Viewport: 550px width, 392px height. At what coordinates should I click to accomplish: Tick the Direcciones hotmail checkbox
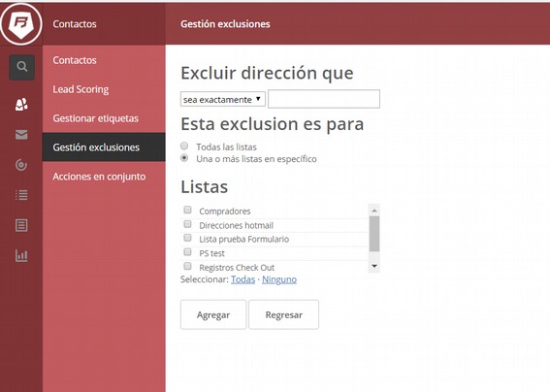[x=187, y=224]
